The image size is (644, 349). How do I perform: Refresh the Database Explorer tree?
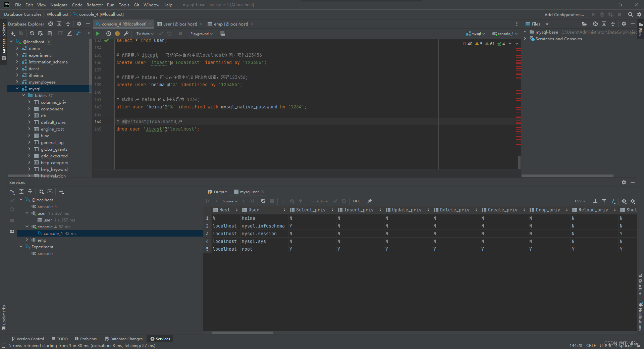point(32,34)
